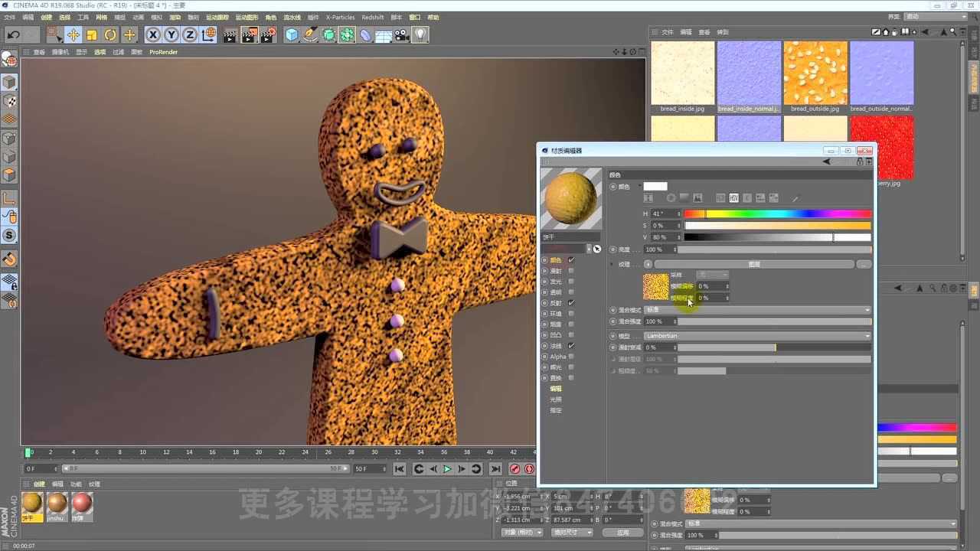Screen dimensions: 980x551
Task: Collapse the 纹理 disclosure triangle
Action: point(612,264)
